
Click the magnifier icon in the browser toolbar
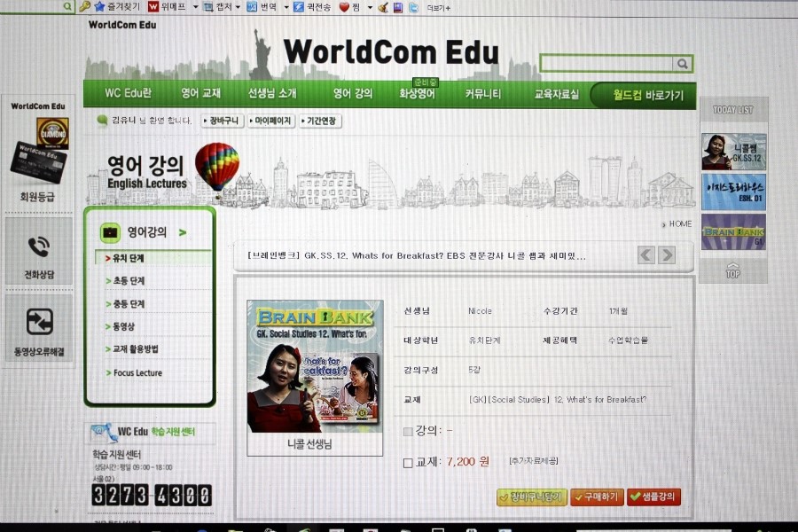[67, 6]
